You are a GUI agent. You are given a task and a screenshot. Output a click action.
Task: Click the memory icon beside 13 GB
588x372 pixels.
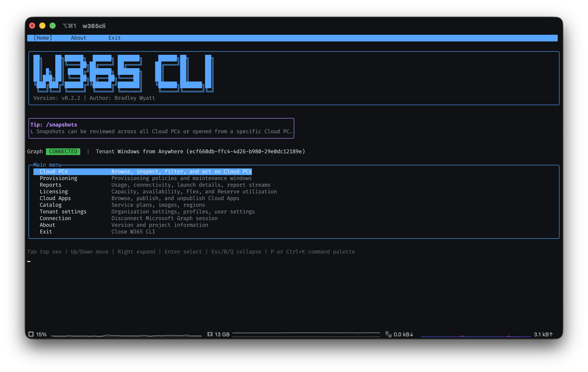click(210, 334)
